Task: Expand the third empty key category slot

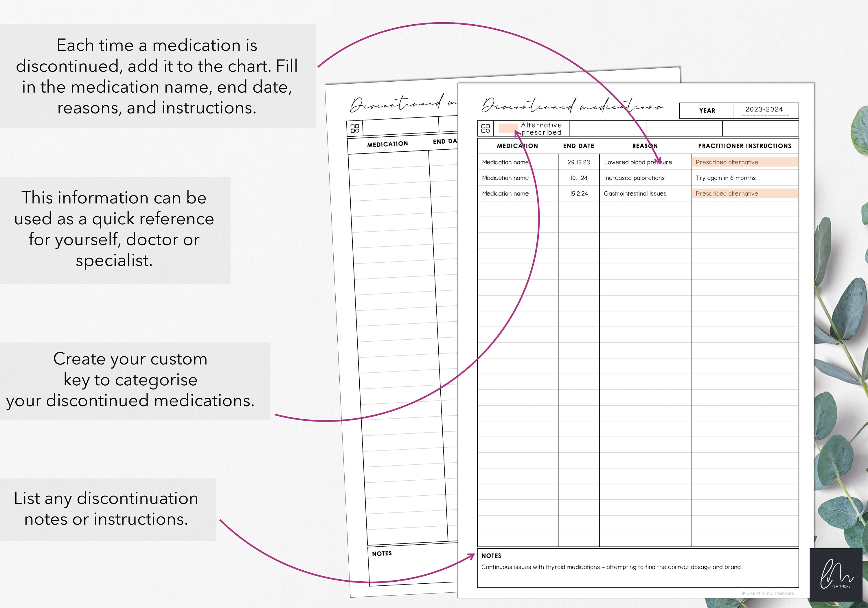Action: click(x=684, y=128)
